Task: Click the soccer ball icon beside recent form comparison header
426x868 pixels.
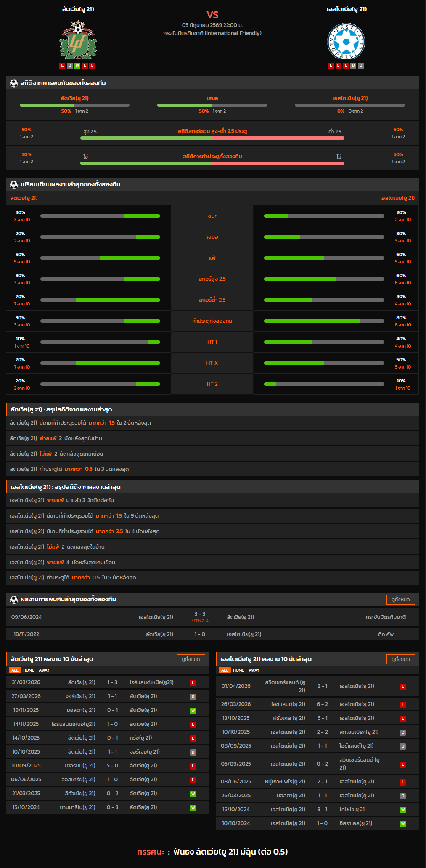Action: pos(14,184)
